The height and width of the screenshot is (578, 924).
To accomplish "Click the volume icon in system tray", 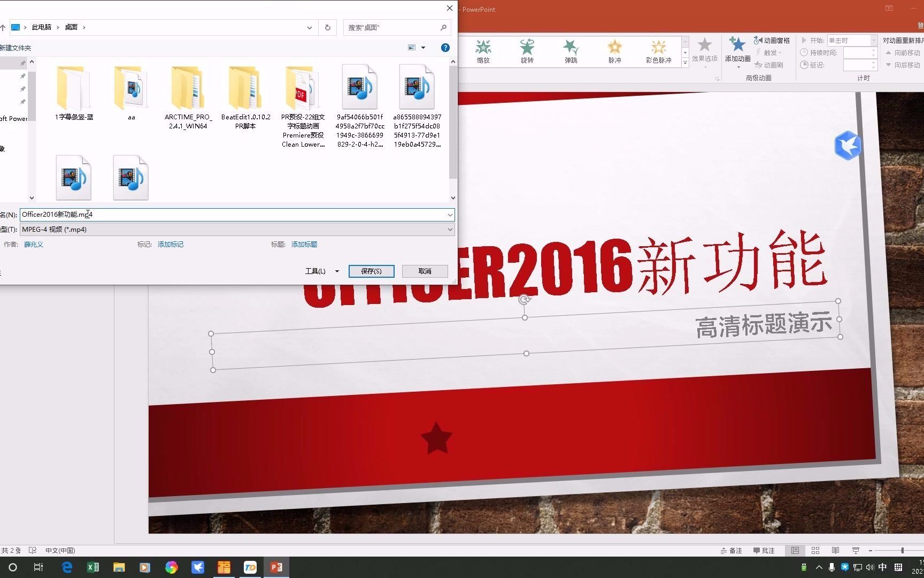I will click(870, 567).
